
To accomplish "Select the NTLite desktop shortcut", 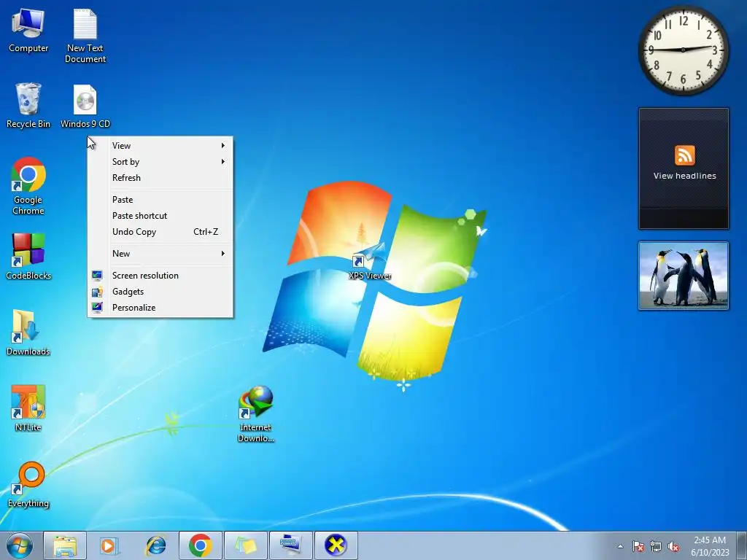I will (x=28, y=408).
